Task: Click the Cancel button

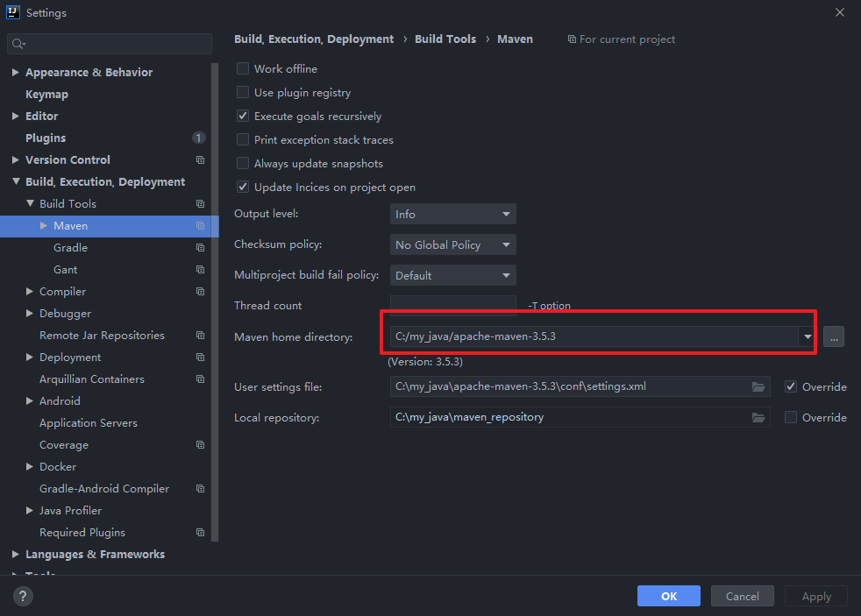Action: click(x=743, y=596)
